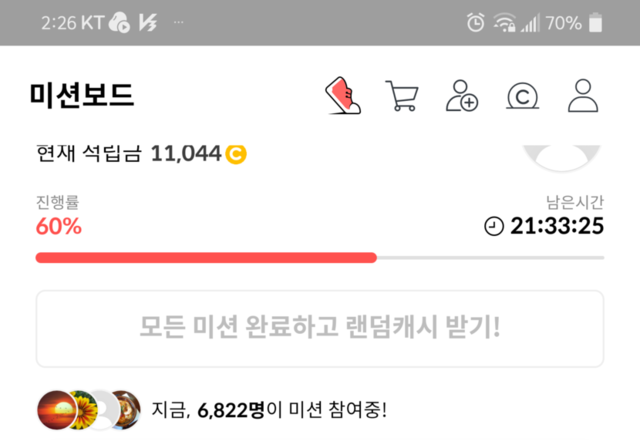Tap the Wi-Fi icon in status bar
This screenshot has height=440, width=640.
pyautogui.click(x=504, y=22)
